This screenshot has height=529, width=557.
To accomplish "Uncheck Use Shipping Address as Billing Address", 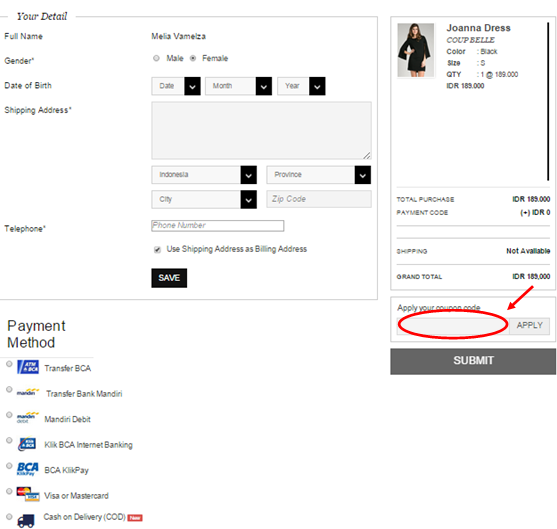I will [157, 249].
